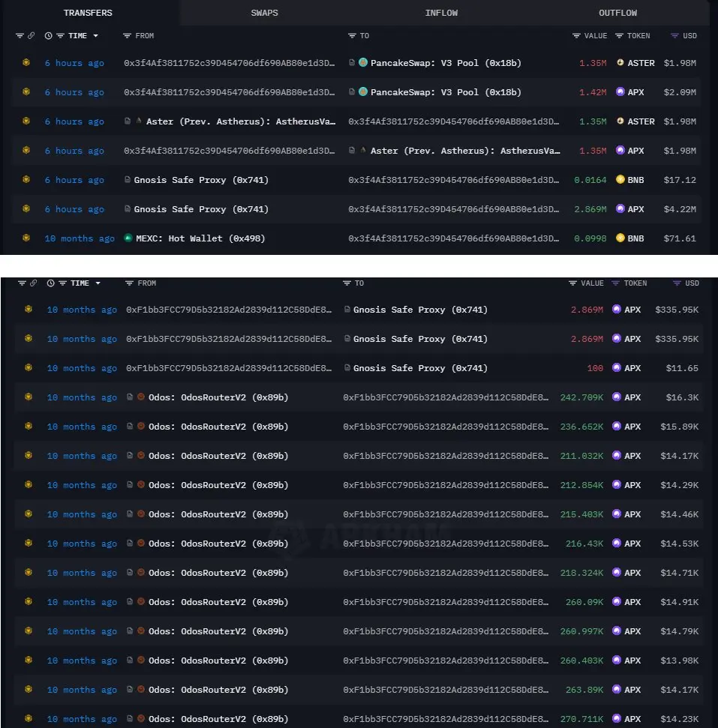This screenshot has height=728, width=718.
Task: Open the VALUE column filter in top table
Action: (x=576, y=36)
